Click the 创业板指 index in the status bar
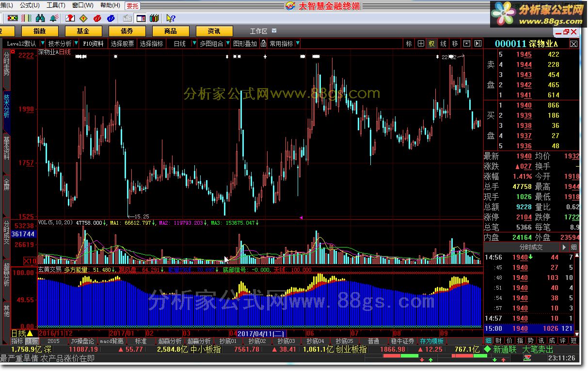Image resolution: width=588 pixels, height=371 pixels. (x=351, y=349)
